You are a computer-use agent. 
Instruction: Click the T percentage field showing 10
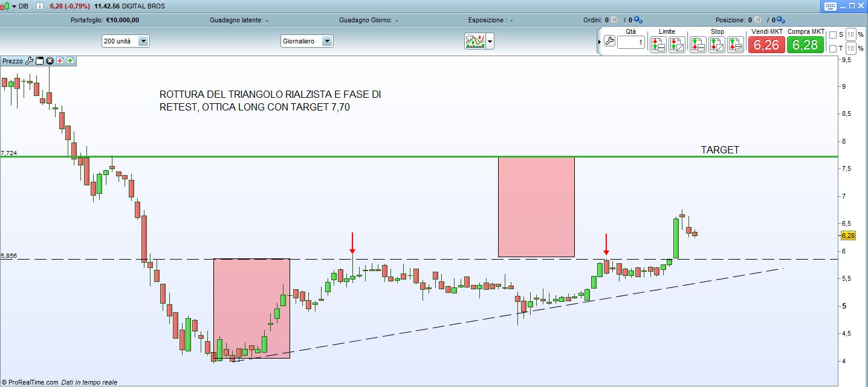(850, 48)
